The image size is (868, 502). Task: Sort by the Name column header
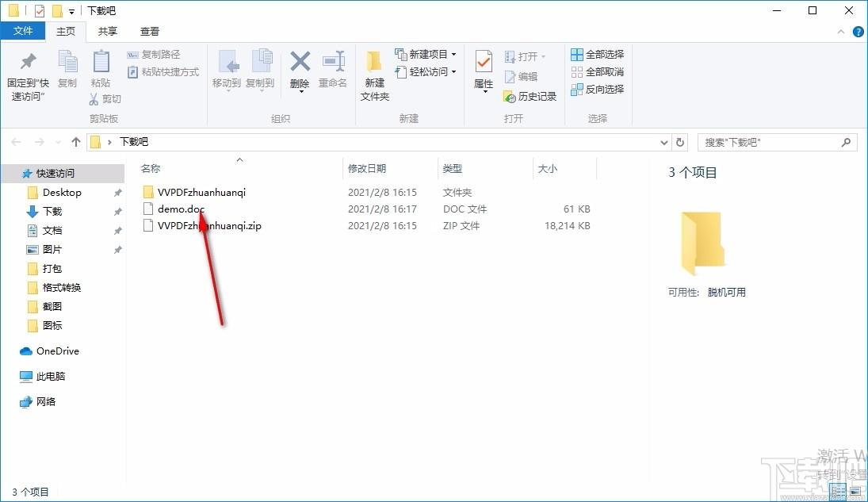tap(151, 168)
